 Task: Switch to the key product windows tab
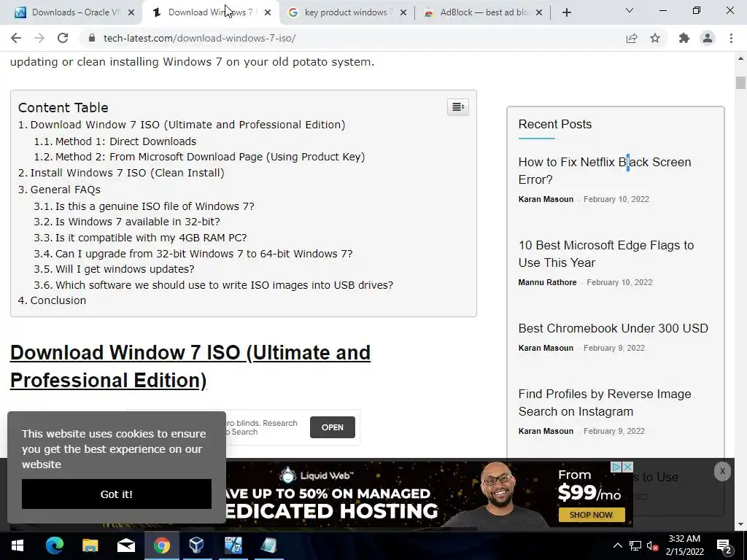(x=347, y=12)
